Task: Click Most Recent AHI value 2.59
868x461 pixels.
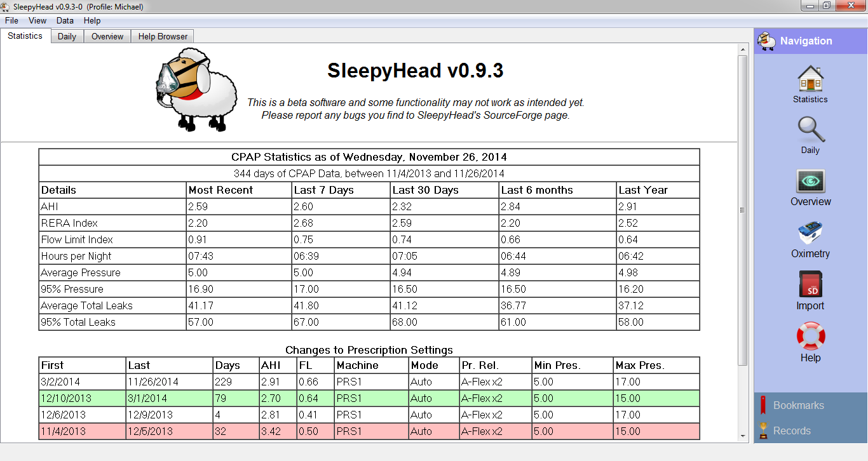Action: (198, 206)
